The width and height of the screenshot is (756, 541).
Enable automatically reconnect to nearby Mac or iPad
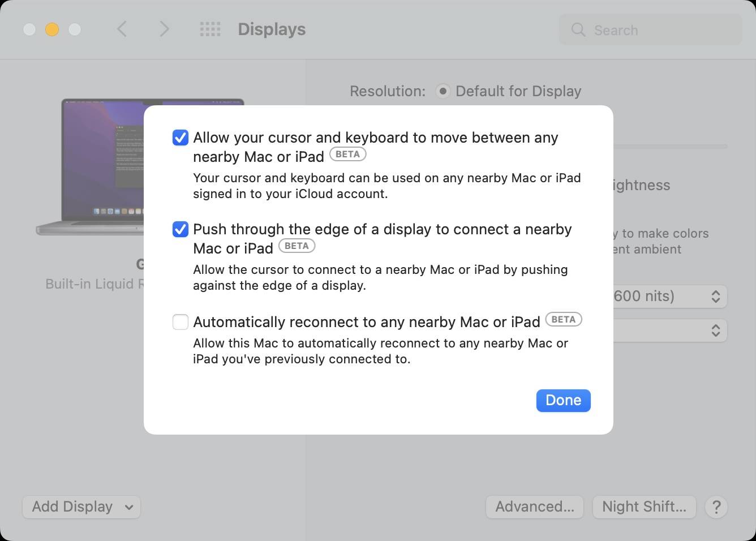180,322
